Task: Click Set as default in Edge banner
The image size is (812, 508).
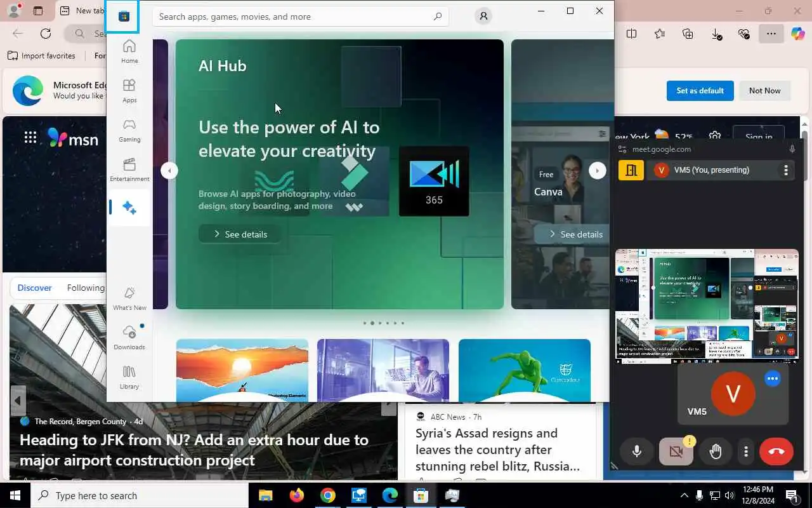Action: click(x=700, y=91)
